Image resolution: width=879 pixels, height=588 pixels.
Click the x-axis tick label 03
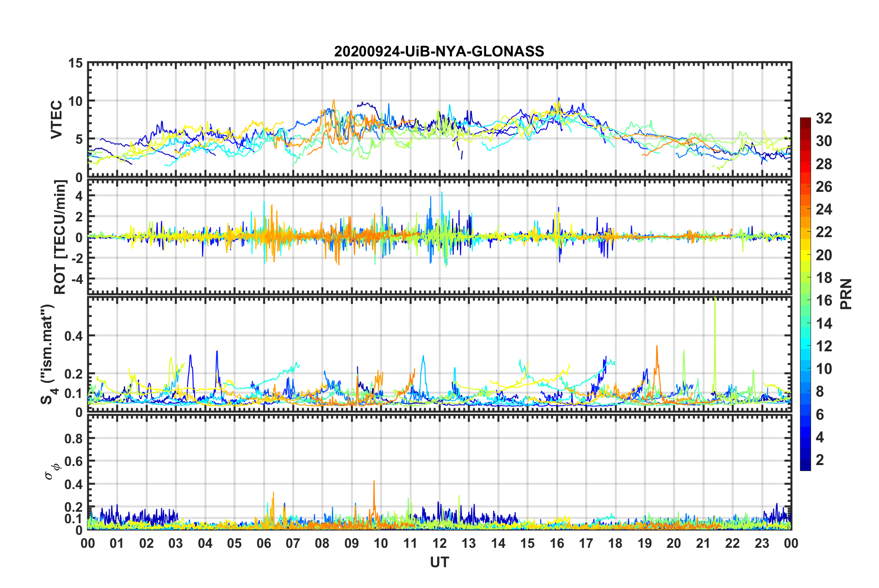click(176, 543)
